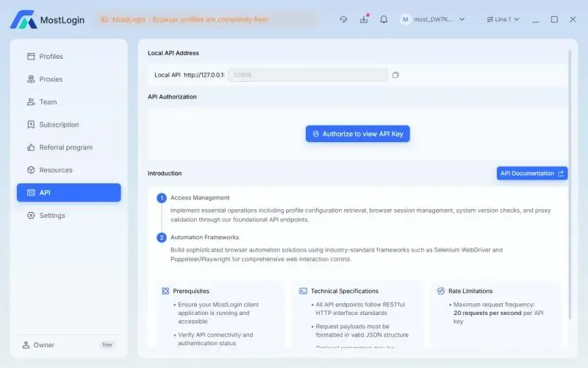Go to the Proxies page
The image size is (588, 368).
click(68, 79)
